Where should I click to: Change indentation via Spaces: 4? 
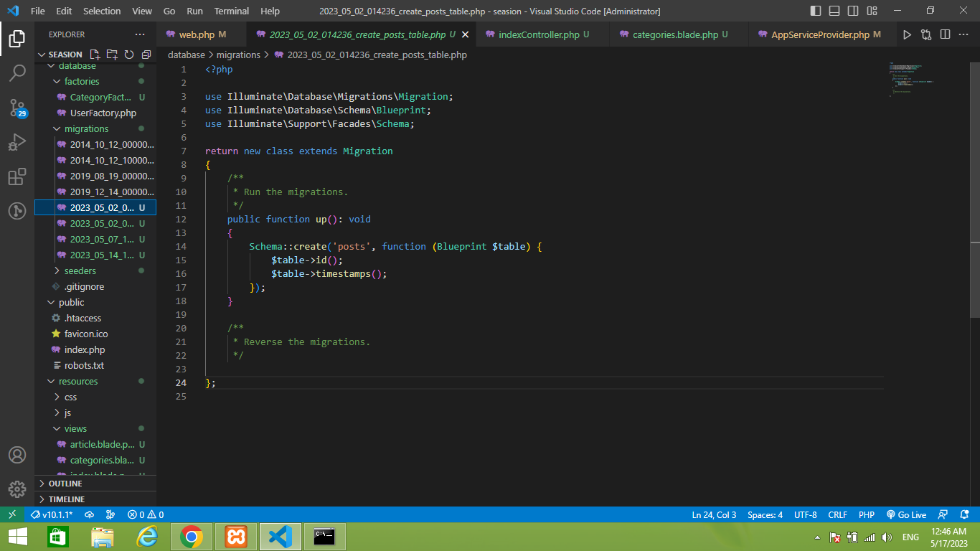[x=765, y=514]
